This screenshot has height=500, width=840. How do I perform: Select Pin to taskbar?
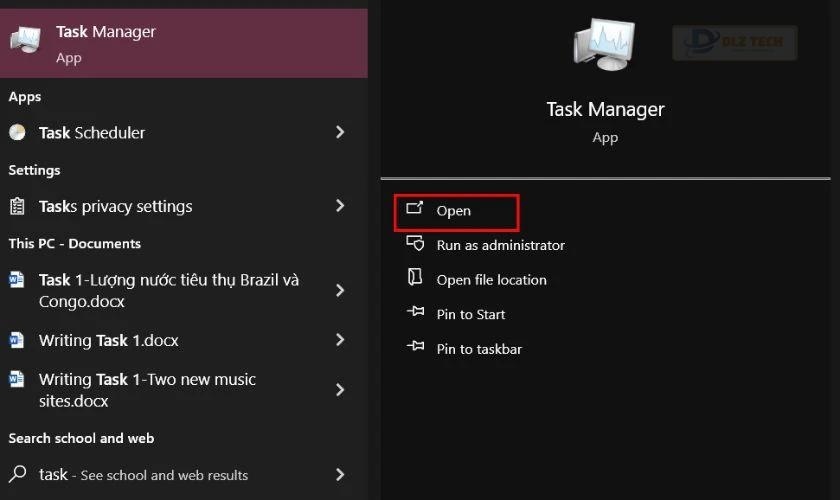[479, 349]
